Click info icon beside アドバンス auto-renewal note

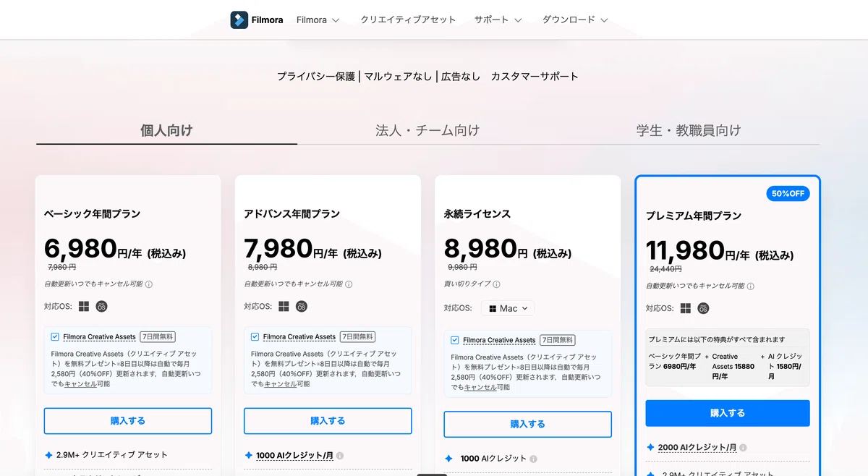(x=348, y=284)
